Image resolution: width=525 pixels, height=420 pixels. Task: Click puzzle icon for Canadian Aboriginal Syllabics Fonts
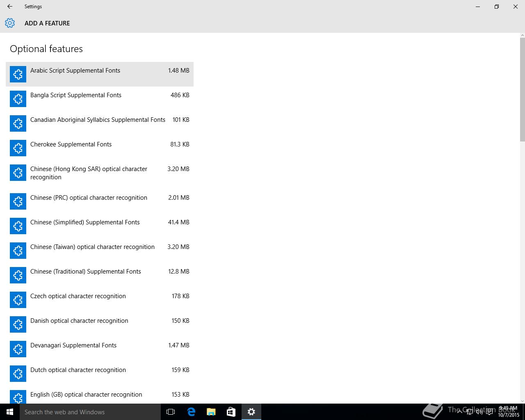18,123
